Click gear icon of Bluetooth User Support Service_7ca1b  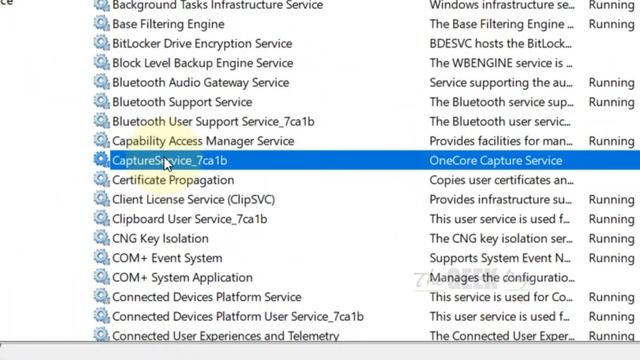coord(102,121)
